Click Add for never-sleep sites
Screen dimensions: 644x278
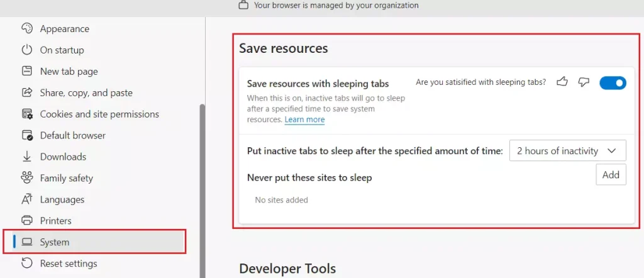pyautogui.click(x=611, y=174)
